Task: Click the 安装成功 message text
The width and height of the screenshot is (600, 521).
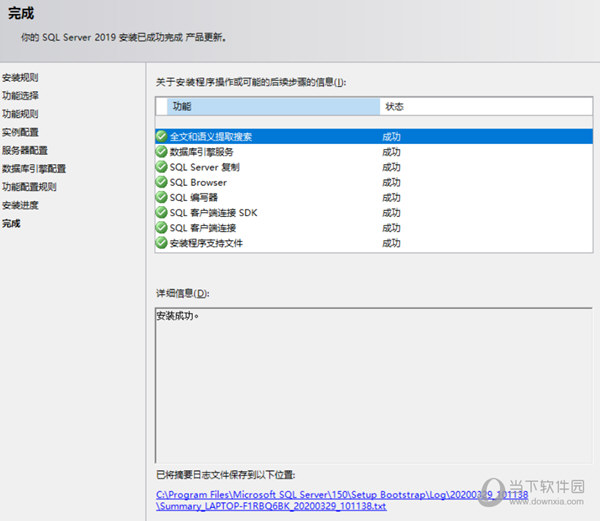Action: (178, 316)
